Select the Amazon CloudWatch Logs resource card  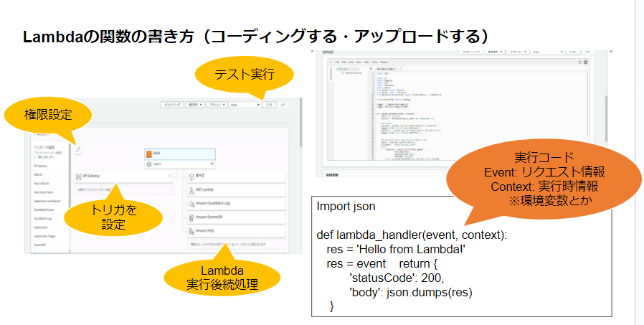pos(237,204)
